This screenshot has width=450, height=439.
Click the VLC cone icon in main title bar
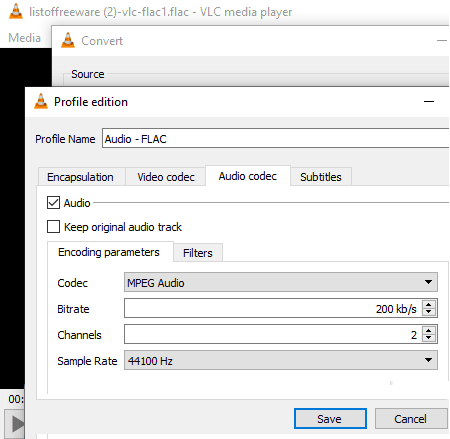tap(16, 12)
